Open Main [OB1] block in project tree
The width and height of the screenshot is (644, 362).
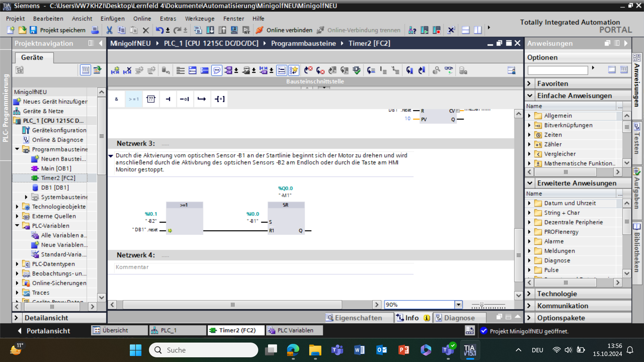point(56,168)
